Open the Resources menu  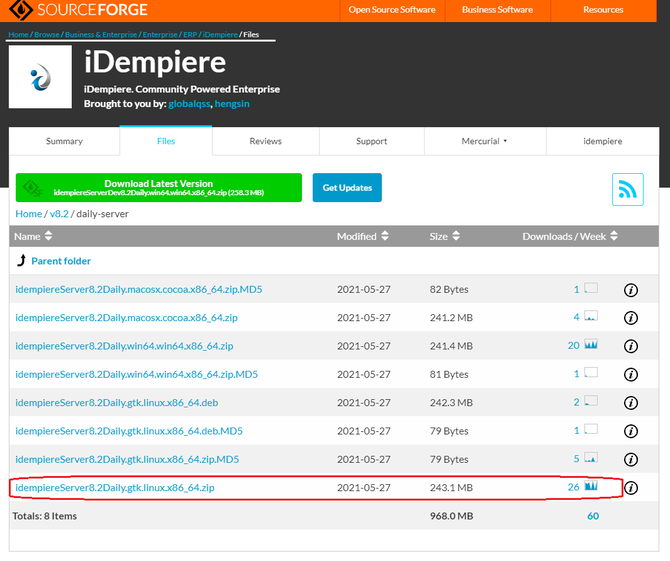point(603,10)
